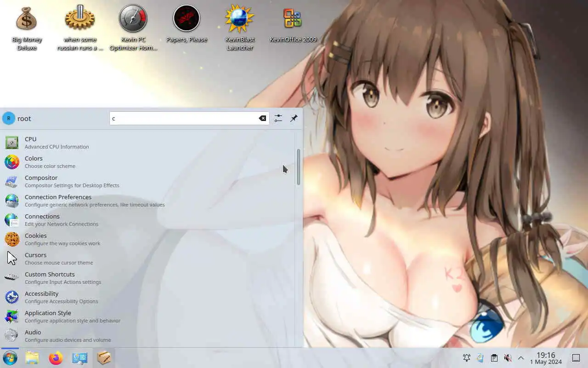This screenshot has height=368, width=588.
Task: Open the Big Money Deluxe desktop icon
Action: pyautogui.click(x=27, y=29)
